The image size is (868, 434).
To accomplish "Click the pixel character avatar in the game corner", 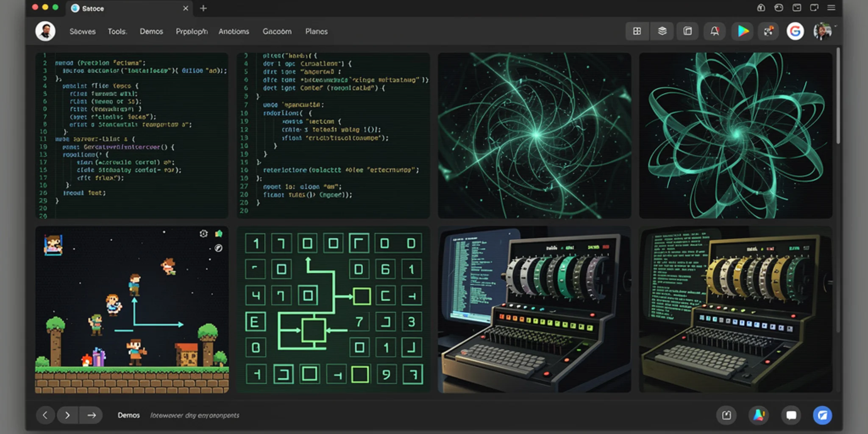I will coord(53,245).
